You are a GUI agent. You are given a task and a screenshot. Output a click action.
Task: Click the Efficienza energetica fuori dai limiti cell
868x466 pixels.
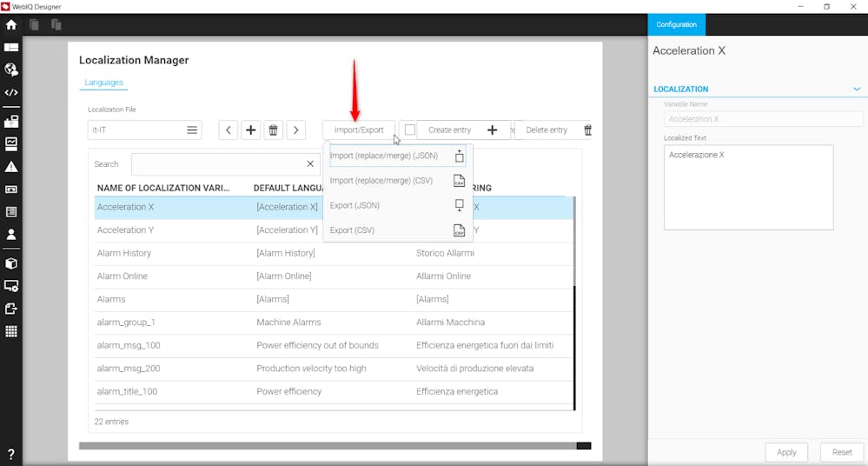(x=485, y=345)
